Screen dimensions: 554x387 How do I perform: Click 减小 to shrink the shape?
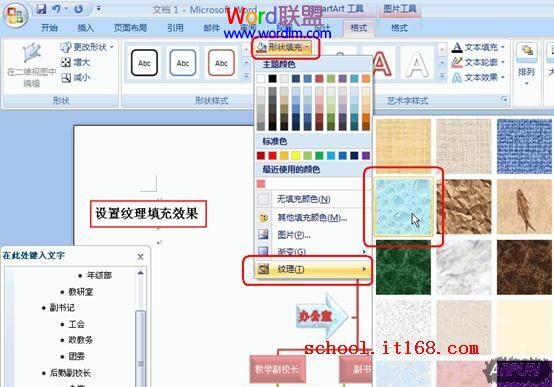click(x=76, y=77)
